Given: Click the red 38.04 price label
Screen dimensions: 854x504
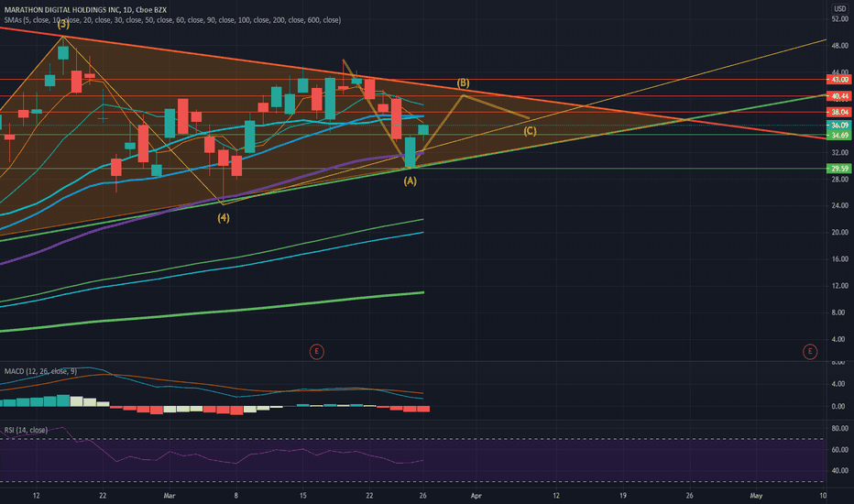Looking at the screenshot, I should pyautogui.click(x=839, y=112).
